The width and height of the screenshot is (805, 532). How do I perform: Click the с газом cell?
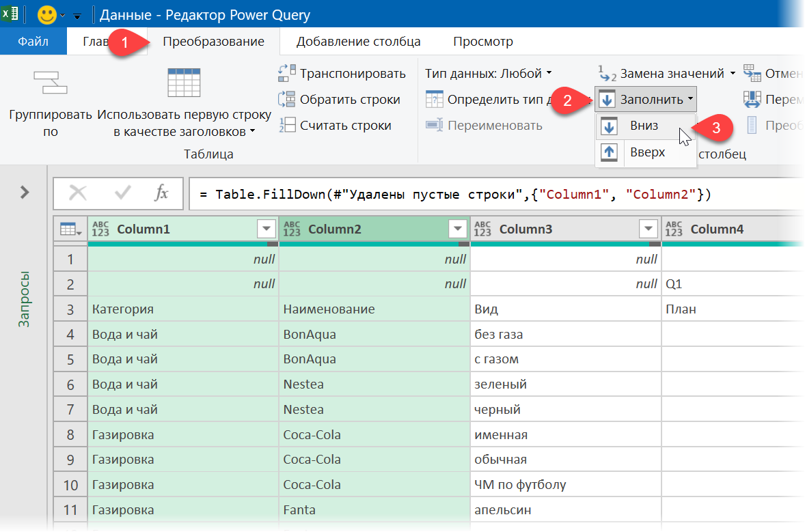click(566, 360)
